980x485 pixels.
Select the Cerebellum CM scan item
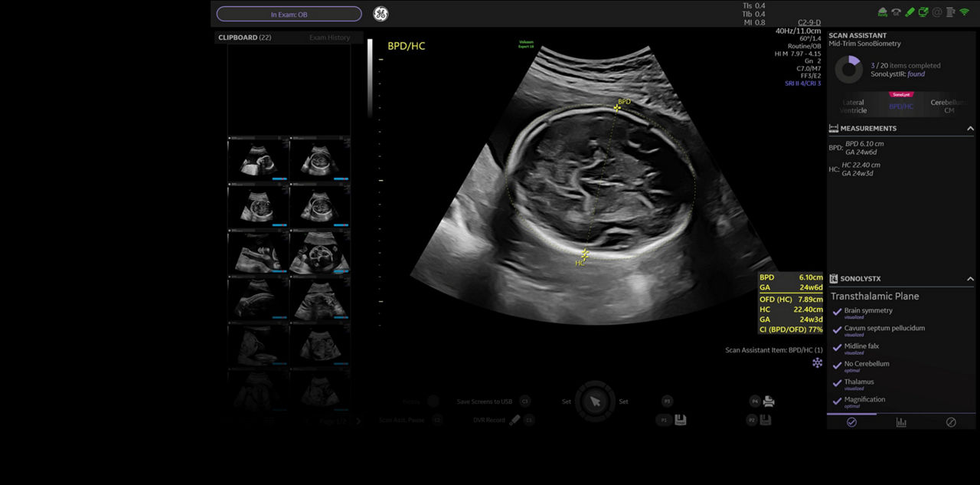tap(948, 107)
